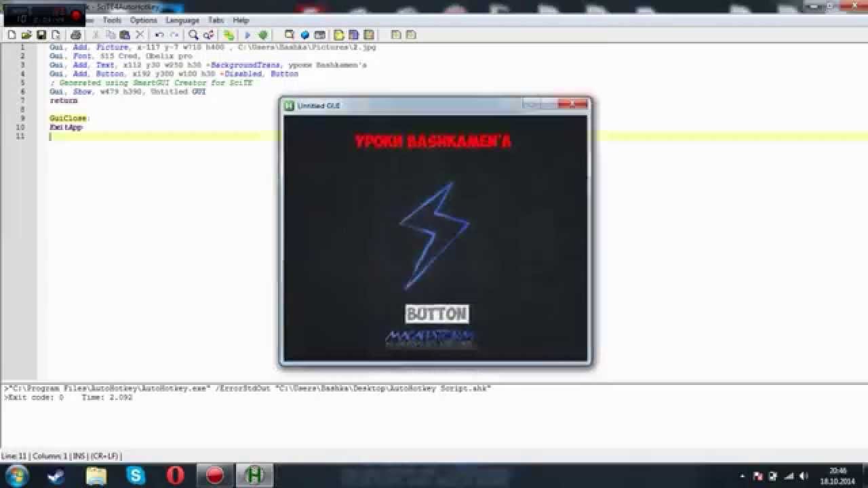This screenshot has height=488, width=868.
Task: Open the volume speaker tray icon
Action: click(804, 476)
